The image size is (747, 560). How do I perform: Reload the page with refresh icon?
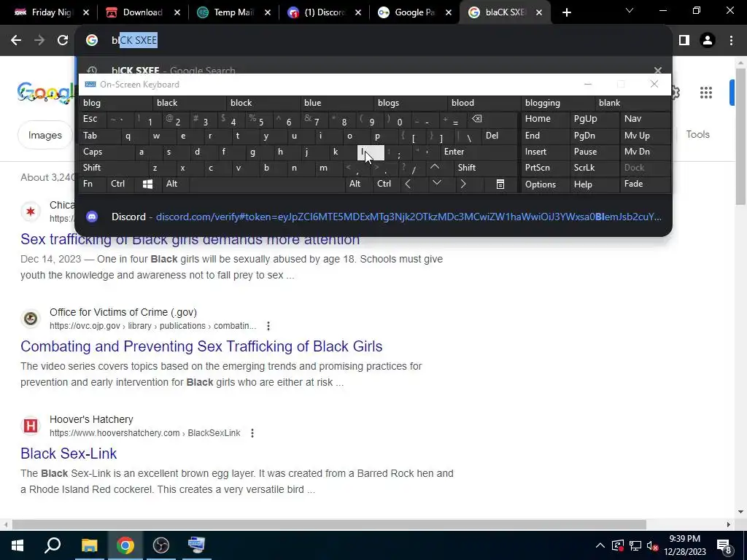point(63,41)
